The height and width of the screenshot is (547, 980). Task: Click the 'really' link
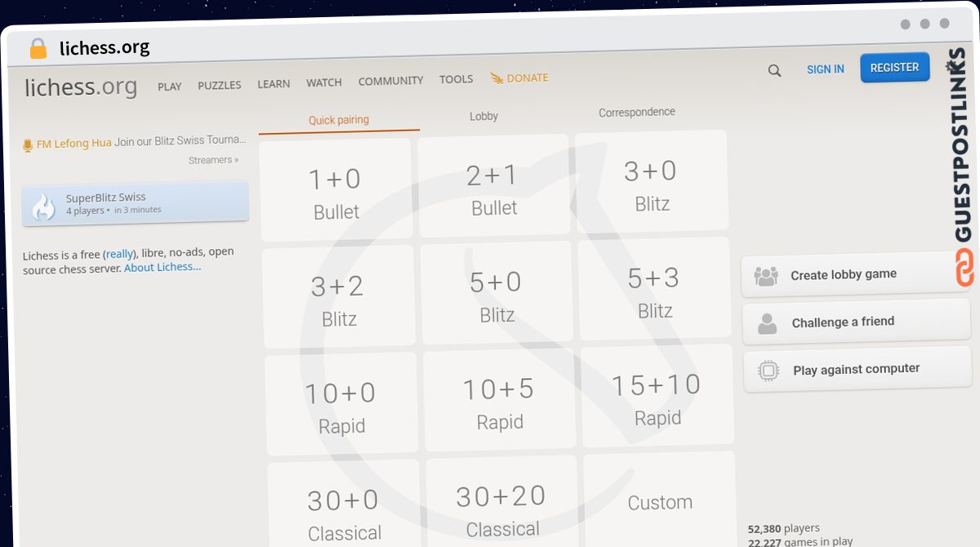click(x=120, y=253)
